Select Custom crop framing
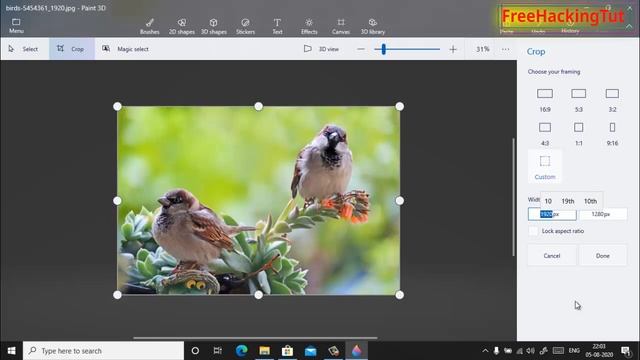This screenshot has width=640, height=360. pyautogui.click(x=545, y=167)
